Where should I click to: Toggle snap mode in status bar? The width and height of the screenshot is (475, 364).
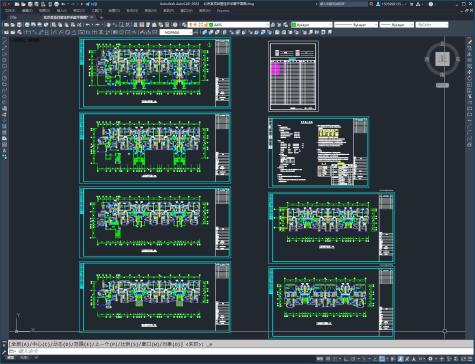335,359
